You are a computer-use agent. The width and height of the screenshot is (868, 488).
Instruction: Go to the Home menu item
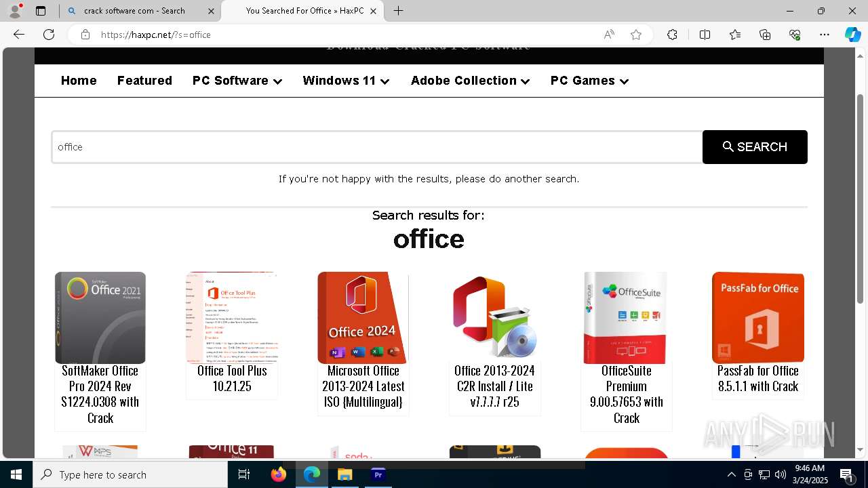click(79, 81)
